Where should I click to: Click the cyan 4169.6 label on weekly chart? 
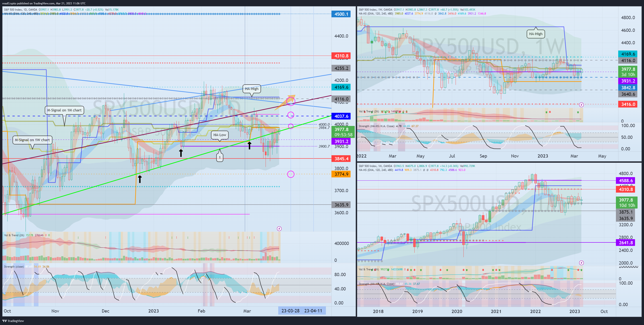coord(628,54)
